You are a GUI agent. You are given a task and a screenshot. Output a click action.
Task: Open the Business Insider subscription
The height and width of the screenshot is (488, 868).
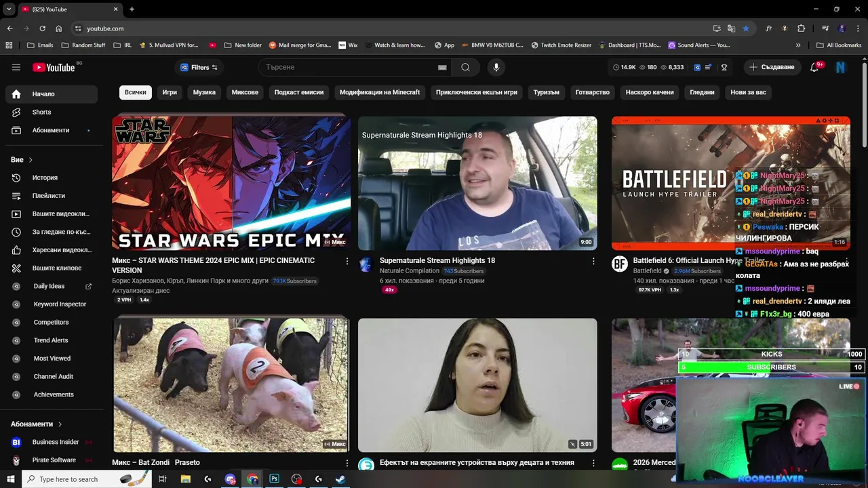point(52,442)
